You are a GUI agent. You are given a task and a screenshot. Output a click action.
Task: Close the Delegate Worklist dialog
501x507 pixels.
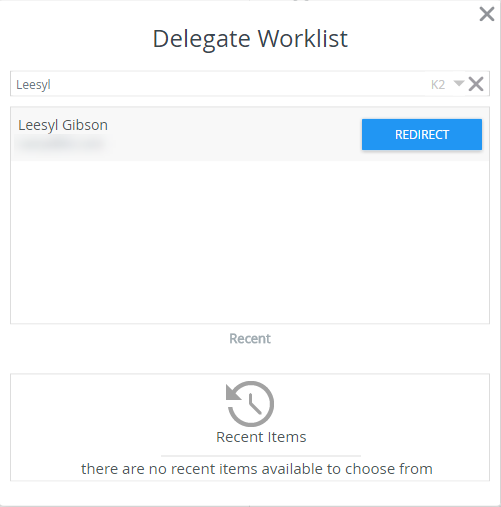487,14
